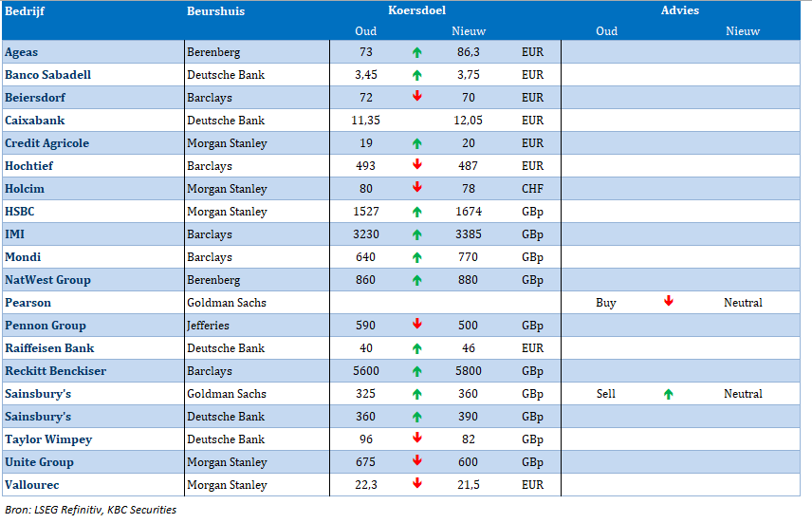This screenshot has height=523, width=812.
Task: Click the Bedrijf column header
Action: pyautogui.click(x=25, y=11)
